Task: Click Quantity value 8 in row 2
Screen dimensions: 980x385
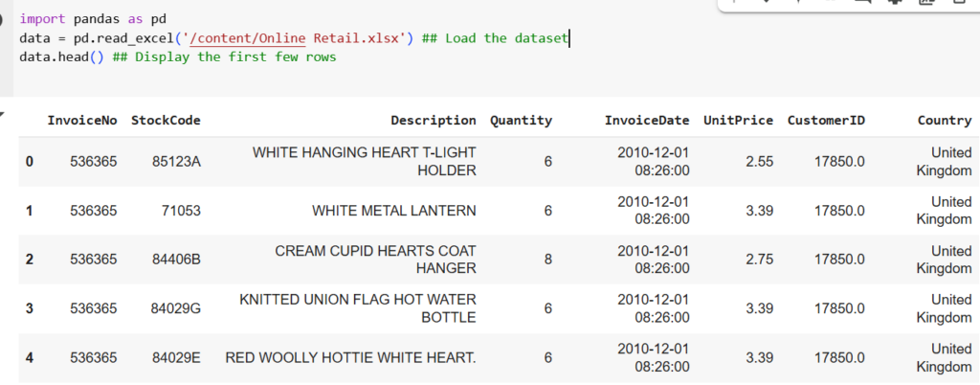Action: click(548, 260)
